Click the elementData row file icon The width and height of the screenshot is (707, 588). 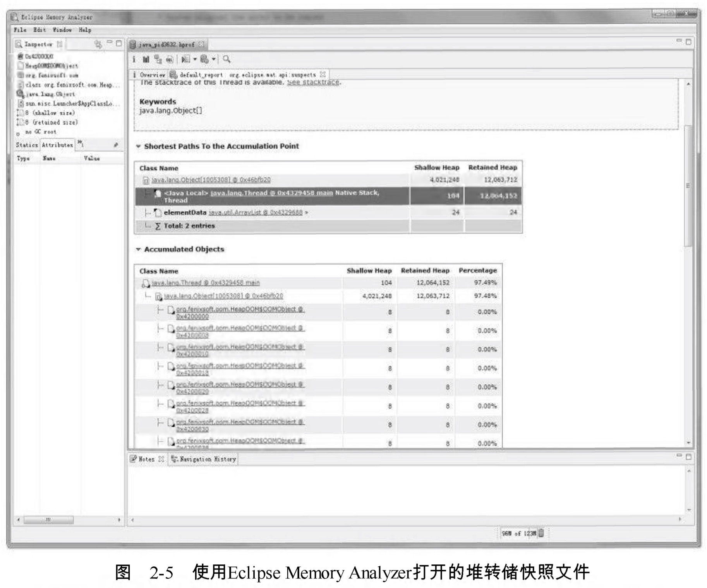(x=157, y=212)
